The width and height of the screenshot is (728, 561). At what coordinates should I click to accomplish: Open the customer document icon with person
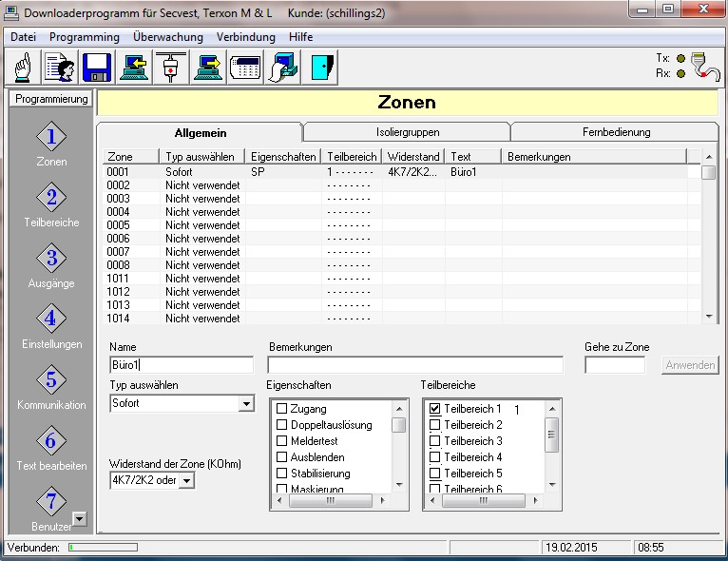[61, 68]
